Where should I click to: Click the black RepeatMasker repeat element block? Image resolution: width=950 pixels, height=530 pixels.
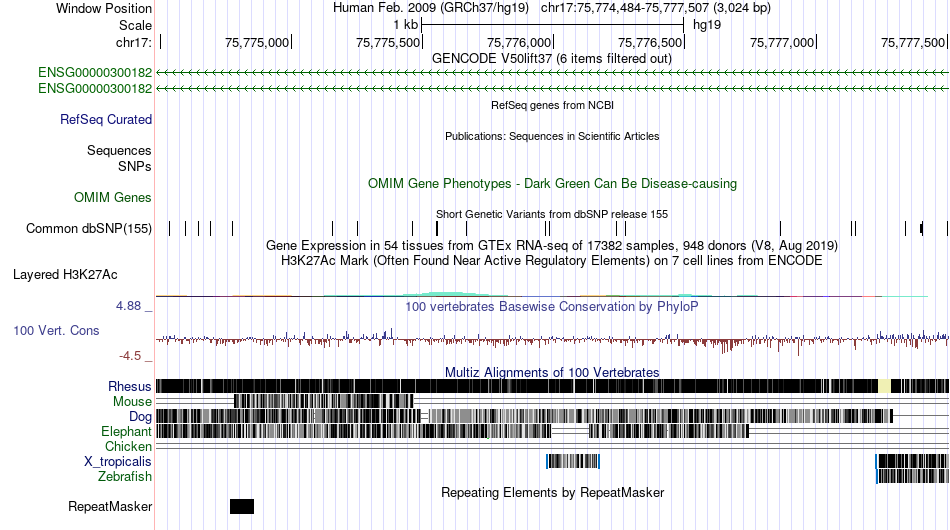coord(242,506)
